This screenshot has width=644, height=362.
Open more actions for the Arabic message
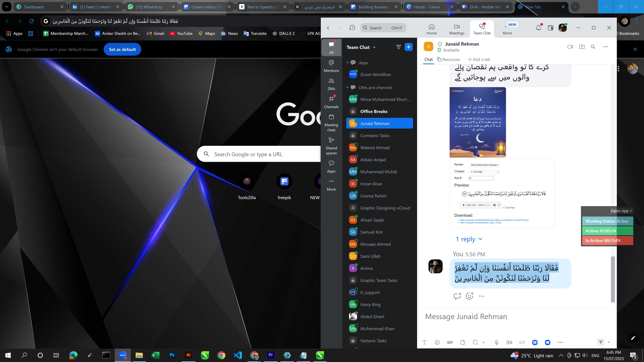(481, 296)
